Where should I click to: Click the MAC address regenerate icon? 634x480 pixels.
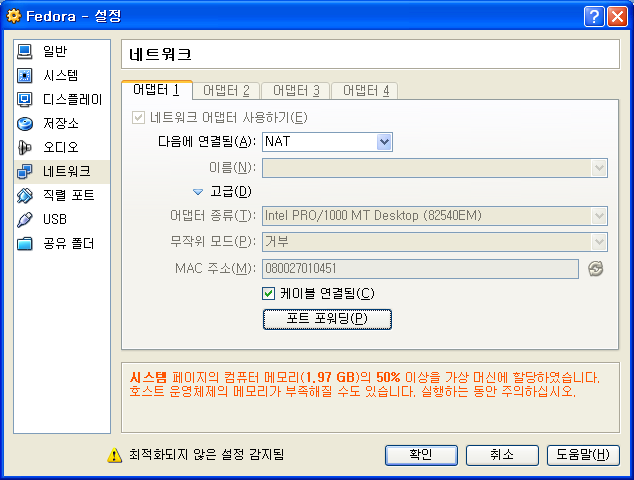pyautogui.click(x=595, y=269)
